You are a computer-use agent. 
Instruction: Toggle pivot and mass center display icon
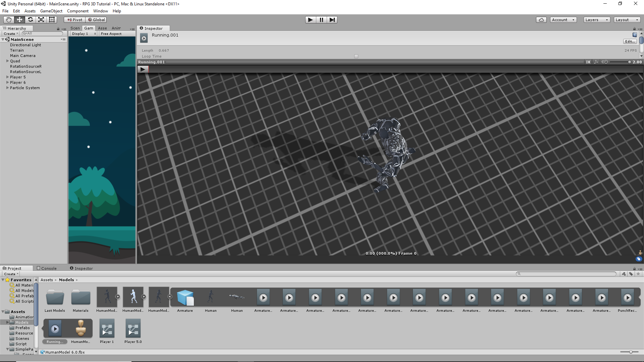tap(596, 62)
